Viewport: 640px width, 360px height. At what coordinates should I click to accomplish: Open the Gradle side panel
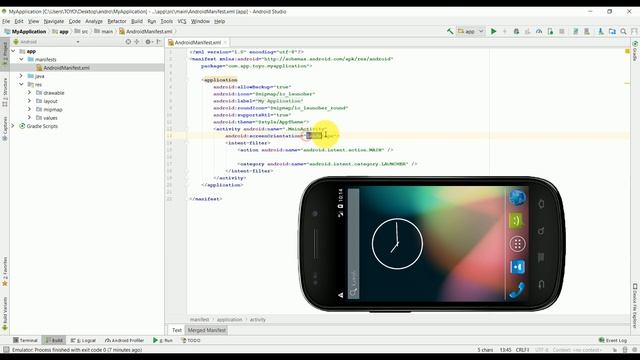pyautogui.click(x=635, y=50)
